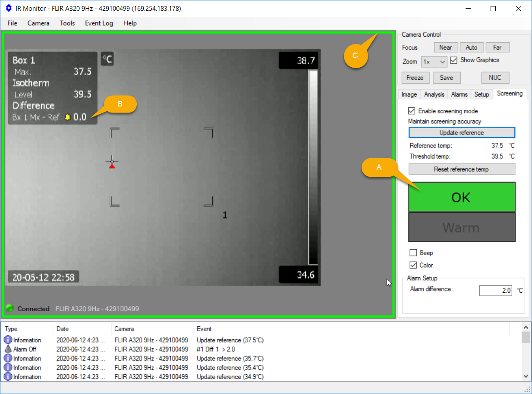Enable the Beep option
The image size is (532, 394).
click(412, 253)
